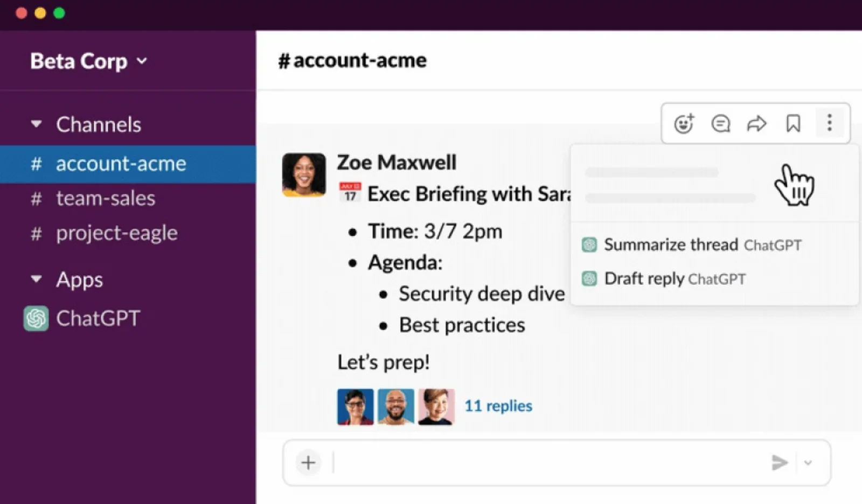This screenshot has height=504, width=862.
Task: Click the "Exec Briefing with Sara" message title
Action: (470, 193)
